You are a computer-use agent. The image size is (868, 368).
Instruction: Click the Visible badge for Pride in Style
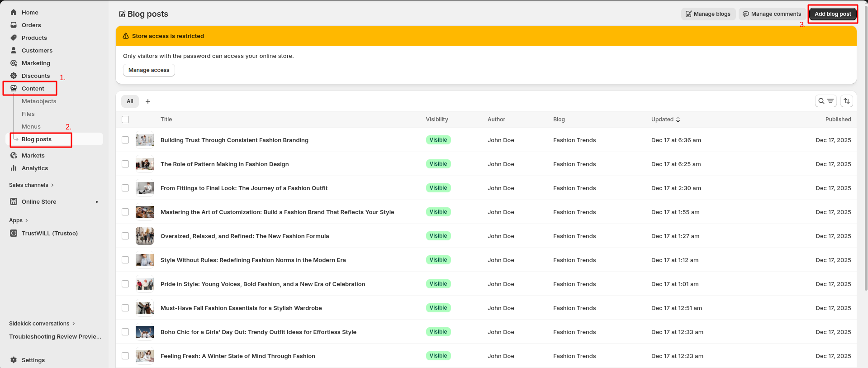coord(438,284)
